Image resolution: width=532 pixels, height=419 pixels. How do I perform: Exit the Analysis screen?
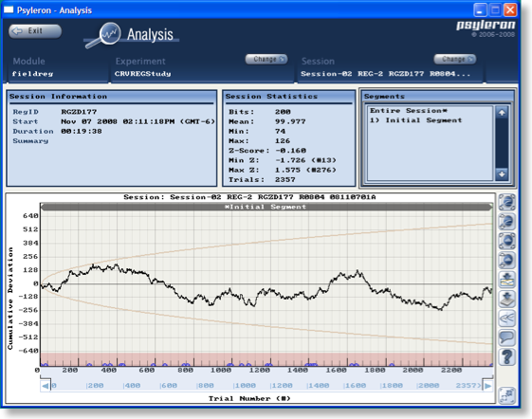[35, 31]
